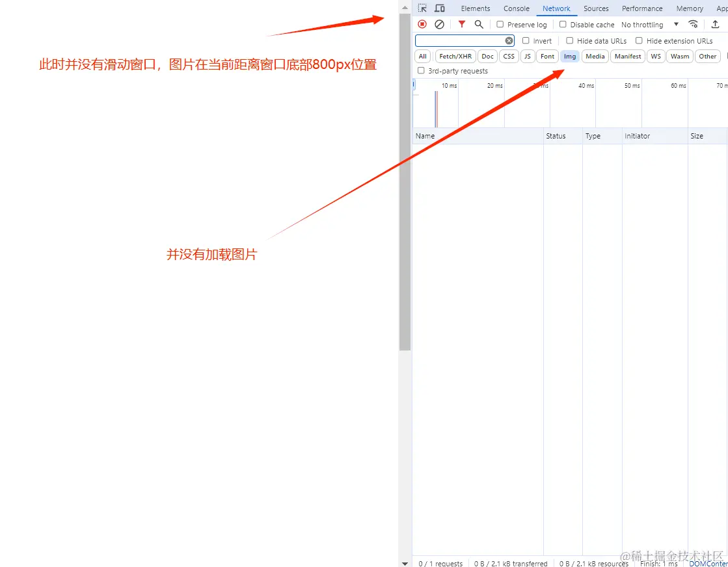This screenshot has height=567, width=728.
Task: Open network conditions wifi icon
Action: click(693, 24)
